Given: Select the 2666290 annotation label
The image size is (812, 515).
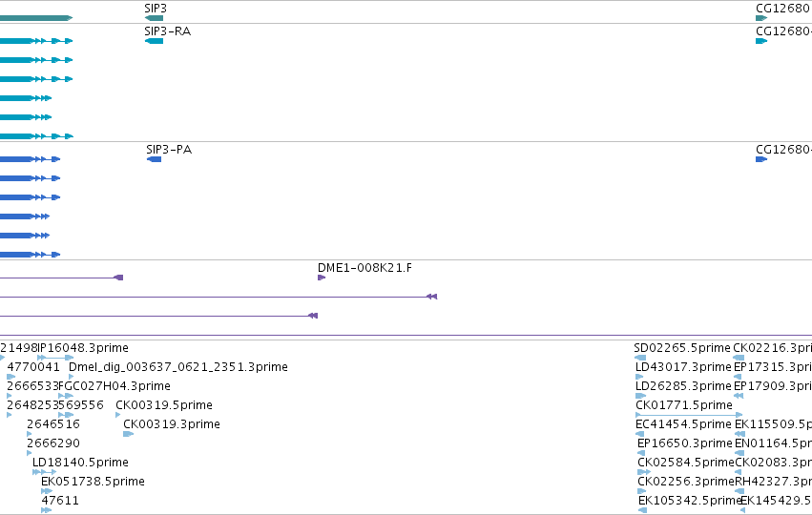Looking at the screenshot, I should tap(53, 443).
